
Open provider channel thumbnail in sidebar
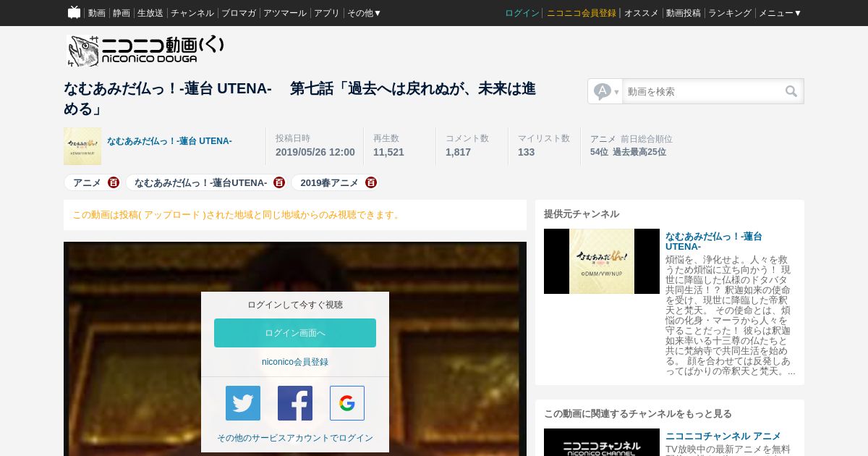click(x=602, y=261)
